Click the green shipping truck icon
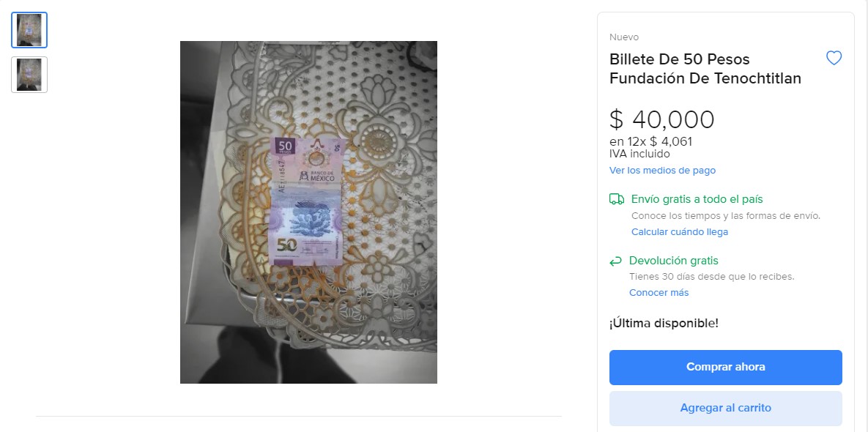The image size is (868, 432). tap(617, 199)
